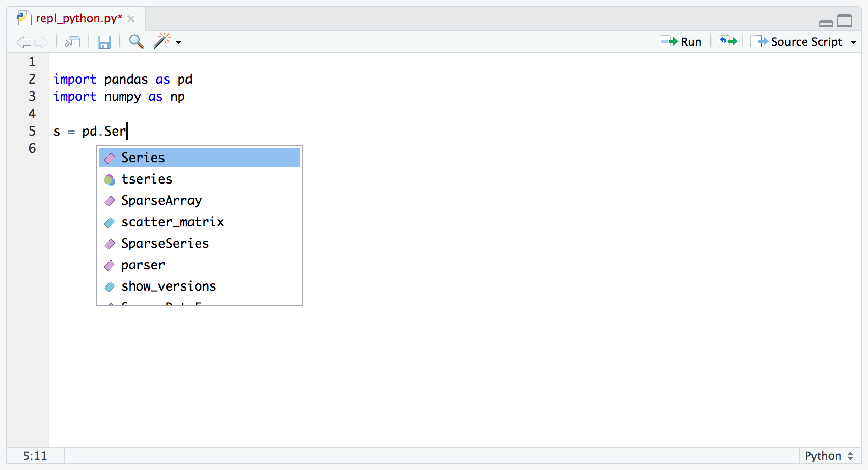
Task: Open the Source Script options dropdown
Action: (853, 42)
